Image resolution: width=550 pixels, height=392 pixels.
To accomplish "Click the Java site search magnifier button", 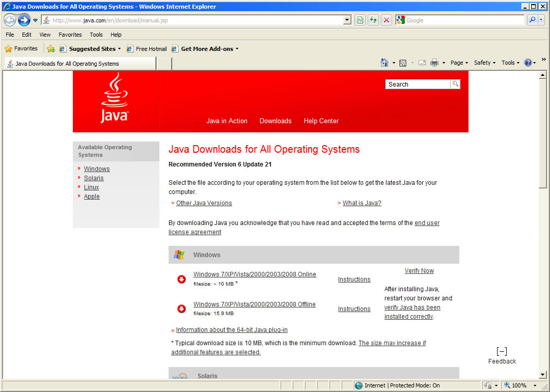I will click(455, 84).
